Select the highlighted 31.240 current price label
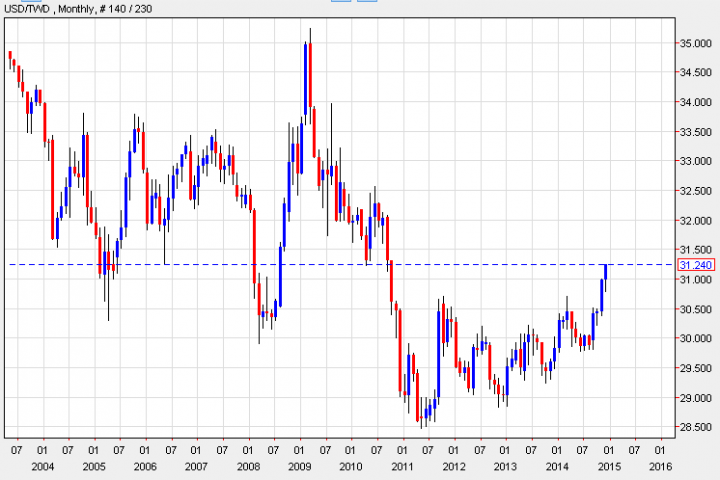This screenshot has width=720, height=480. 696,265
